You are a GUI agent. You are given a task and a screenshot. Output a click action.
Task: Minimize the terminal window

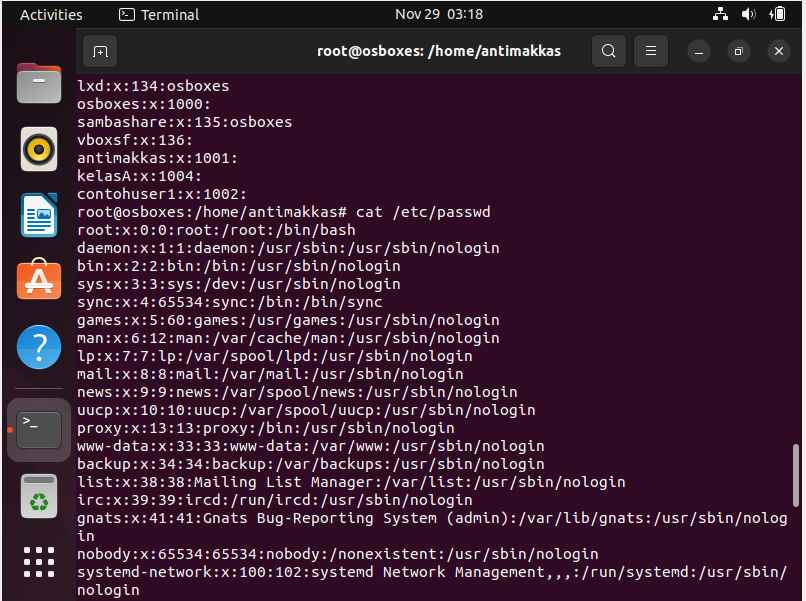[x=699, y=51]
